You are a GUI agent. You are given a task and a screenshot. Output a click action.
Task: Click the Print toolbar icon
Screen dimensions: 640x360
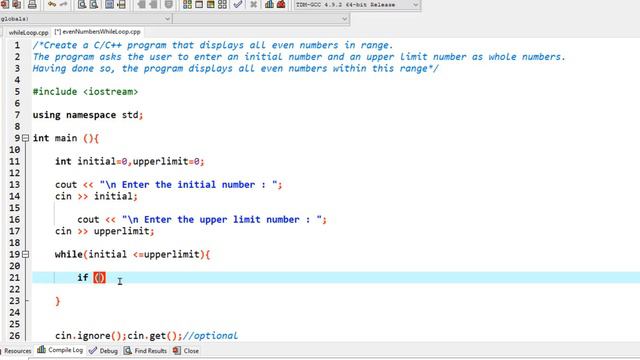(32, 4)
